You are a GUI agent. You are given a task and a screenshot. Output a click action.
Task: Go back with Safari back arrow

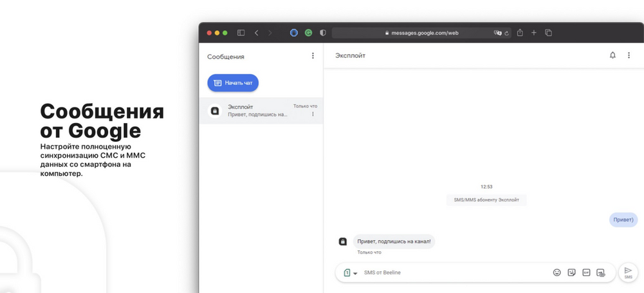pos(256,33)
